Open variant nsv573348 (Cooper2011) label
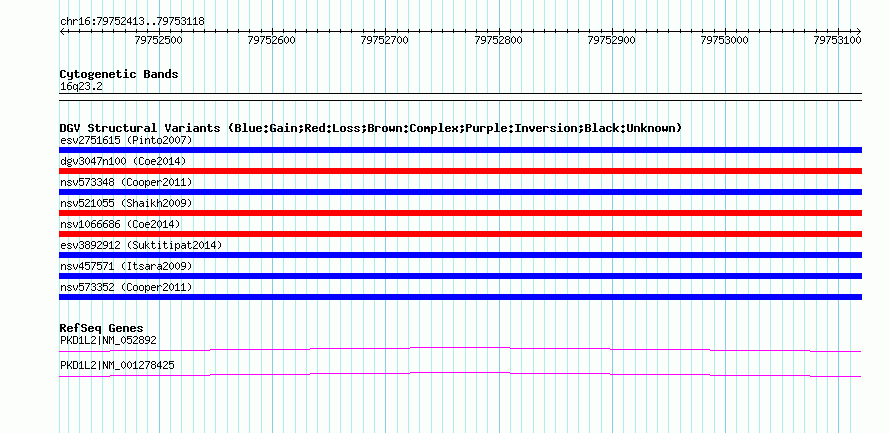The image size is (890, 433). click(x=126, y=182)
